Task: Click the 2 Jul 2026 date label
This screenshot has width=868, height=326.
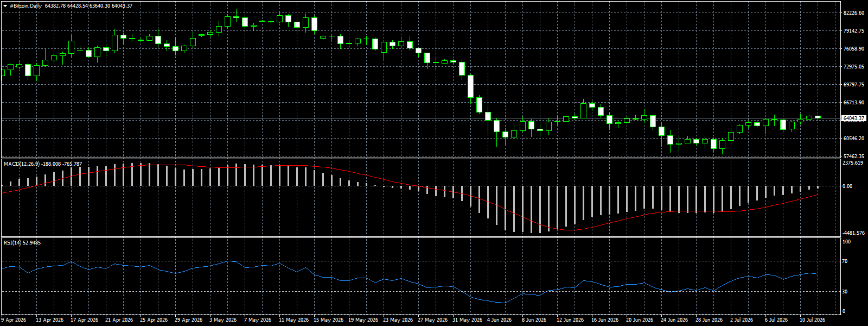Action: point(742,320)
